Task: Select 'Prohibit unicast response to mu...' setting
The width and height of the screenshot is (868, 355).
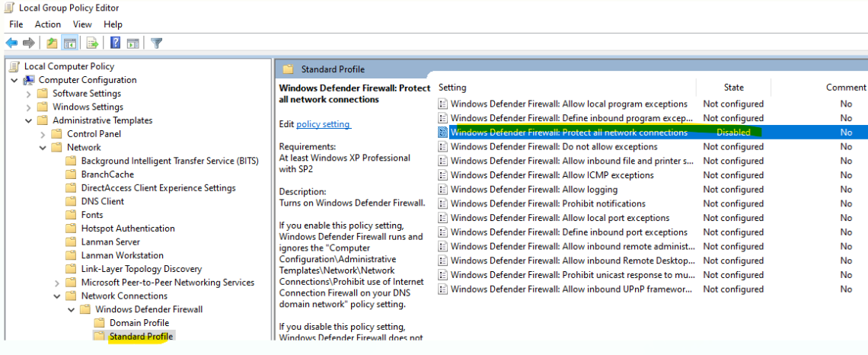Action: point(572,275)
